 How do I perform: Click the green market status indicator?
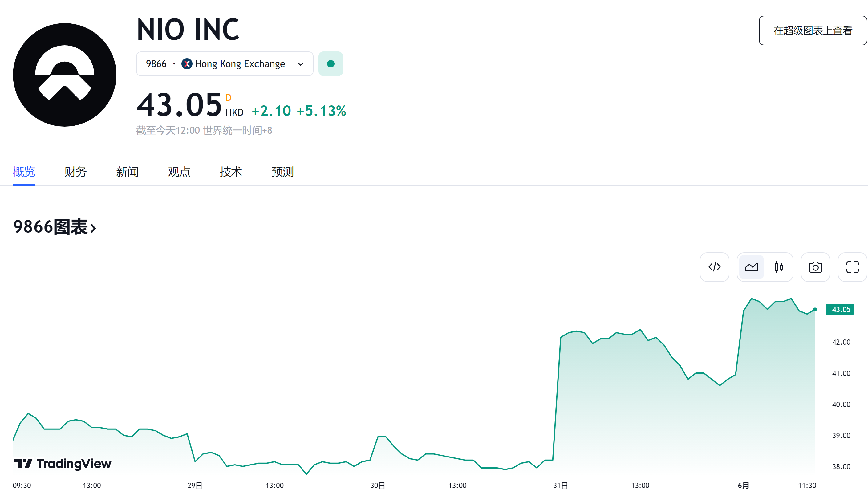(x=330, y=64)
